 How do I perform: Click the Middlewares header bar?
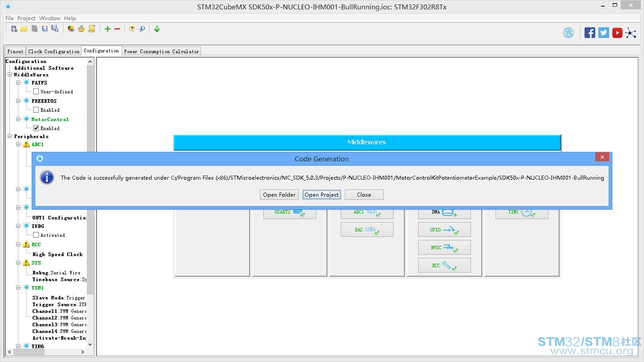point(367,142)
